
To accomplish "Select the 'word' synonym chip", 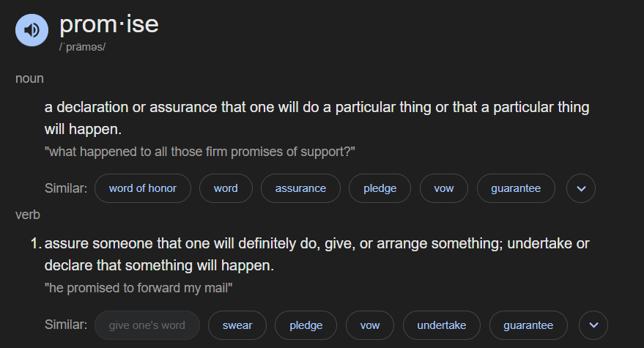I will [x=226, y=188].
